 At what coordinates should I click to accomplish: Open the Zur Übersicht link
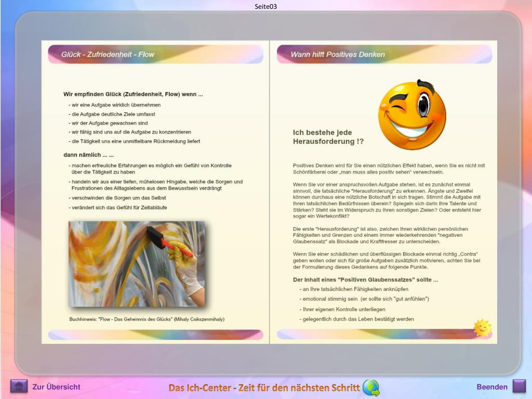(x=56, y=387)
